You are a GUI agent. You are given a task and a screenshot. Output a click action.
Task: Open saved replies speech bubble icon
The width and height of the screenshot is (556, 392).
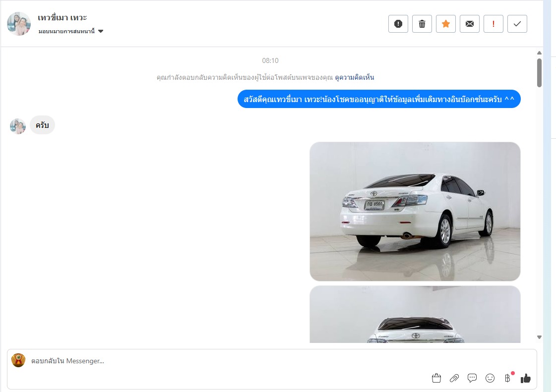coord(472,378)
